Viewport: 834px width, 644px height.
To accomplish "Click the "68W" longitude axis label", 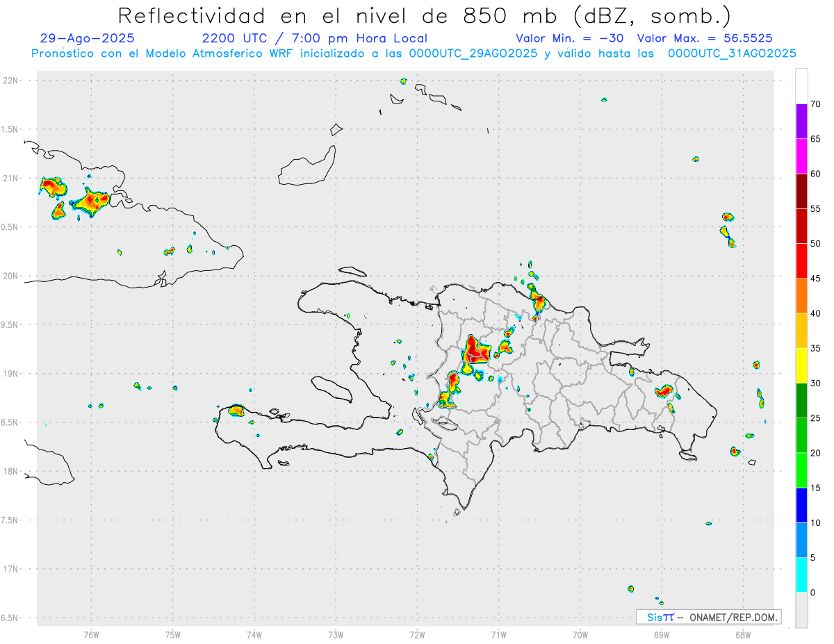I will point(743,634).
